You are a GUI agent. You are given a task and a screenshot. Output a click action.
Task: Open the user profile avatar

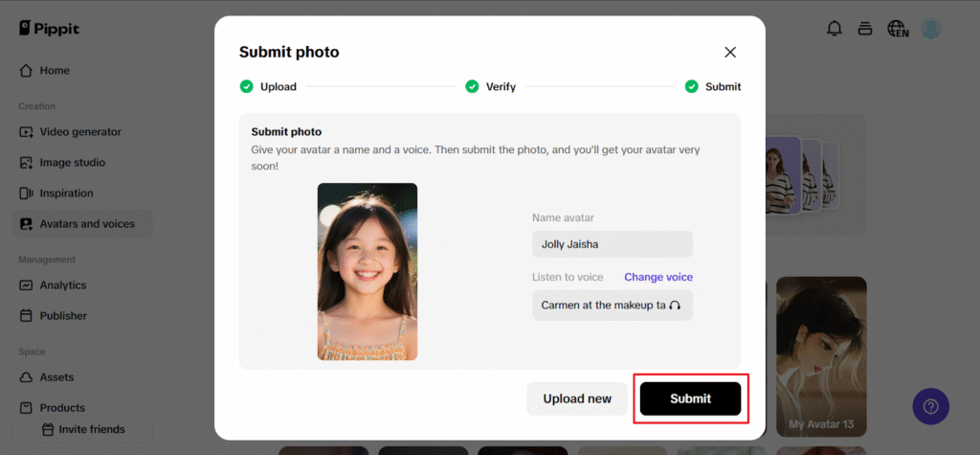pos(931,29)
